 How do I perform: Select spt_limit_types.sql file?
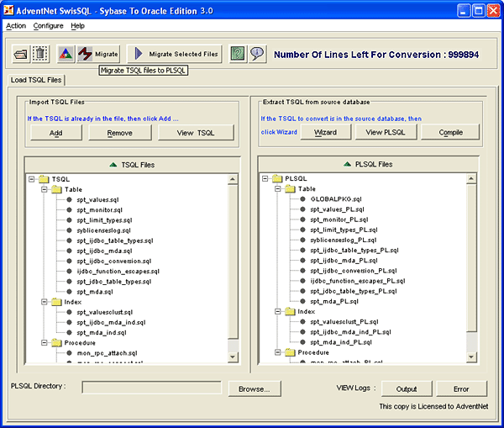pyautogui.click(x=104, y=220)
